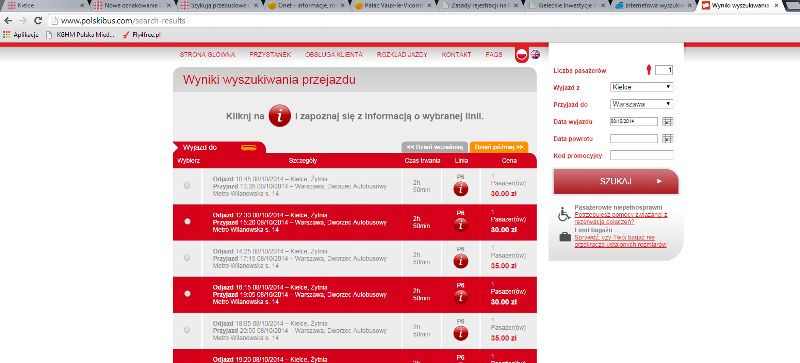
Task: Select the 10:45 departure radio button
Action: (187, 185)
